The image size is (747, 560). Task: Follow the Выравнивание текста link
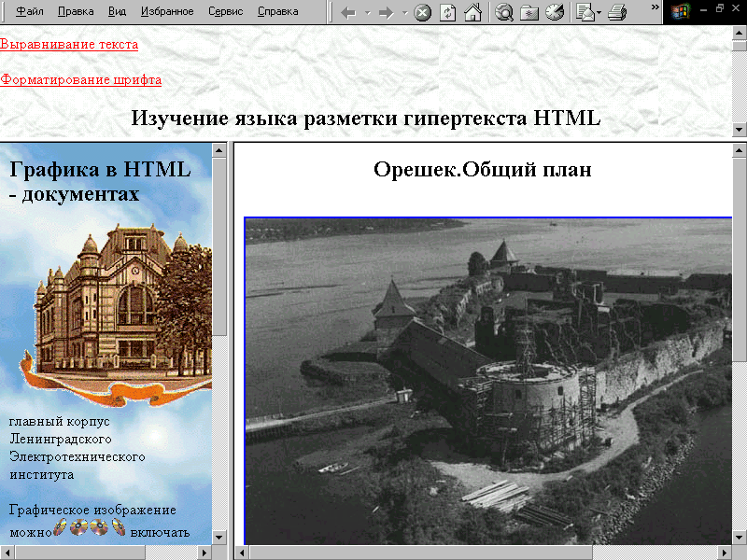point(69,44)
